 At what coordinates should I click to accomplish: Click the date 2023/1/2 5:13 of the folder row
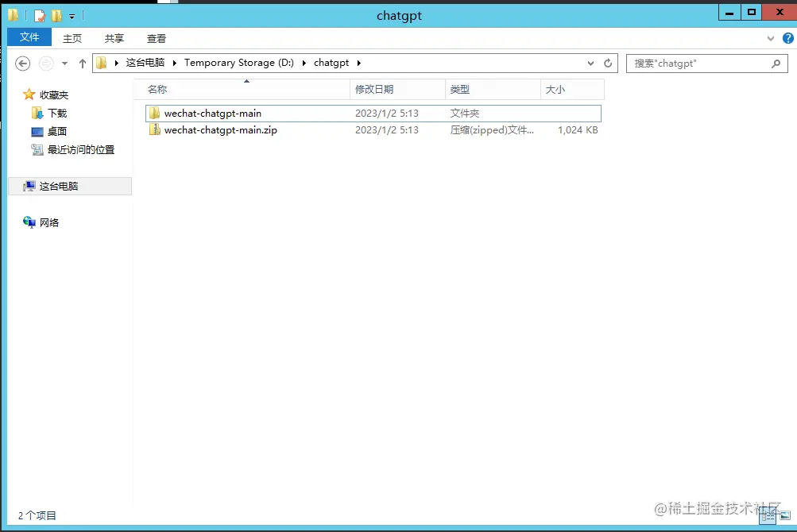click(x=387, y=114)
